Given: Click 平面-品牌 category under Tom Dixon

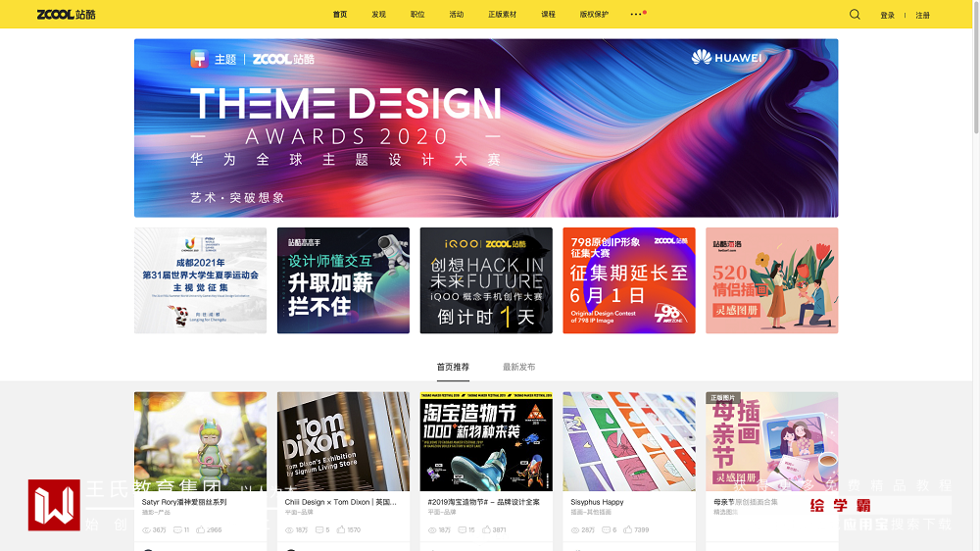Looking at the screenshot, I should [x=299, y=512].
